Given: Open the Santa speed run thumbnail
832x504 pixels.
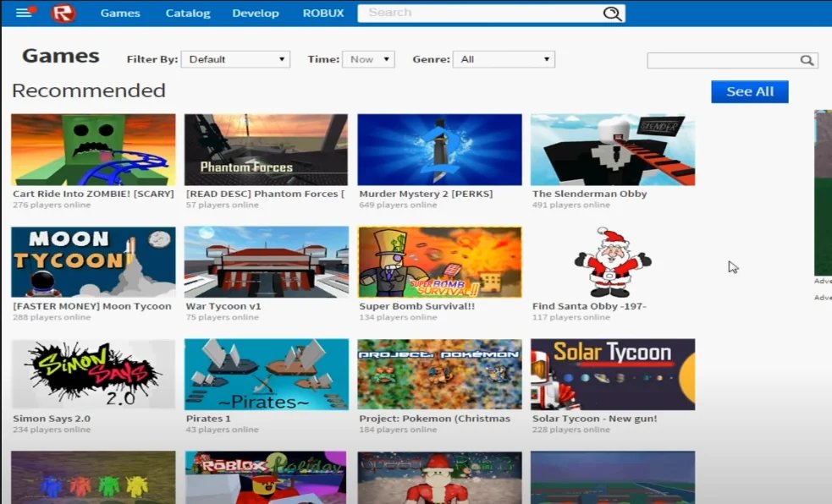Looking at the screenshot, I should click(x=440, y=478).
